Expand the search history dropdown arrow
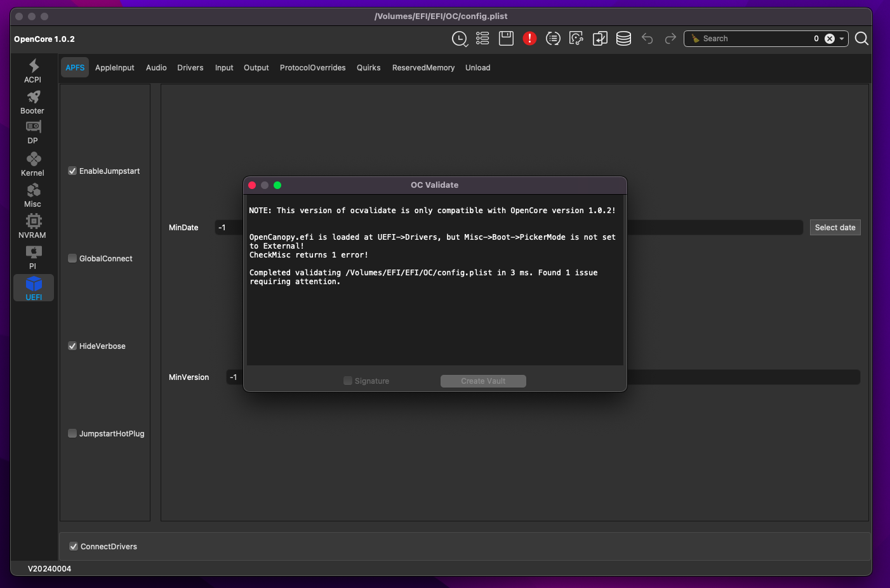Image resolution: width=890 pixels, height=588 pixels. [842, 39]
